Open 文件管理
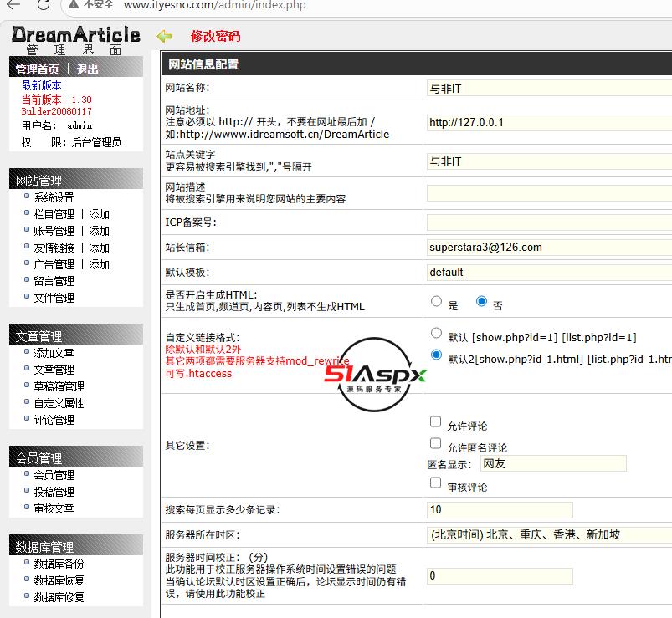 pyautogui.click(x=54, y=298)
